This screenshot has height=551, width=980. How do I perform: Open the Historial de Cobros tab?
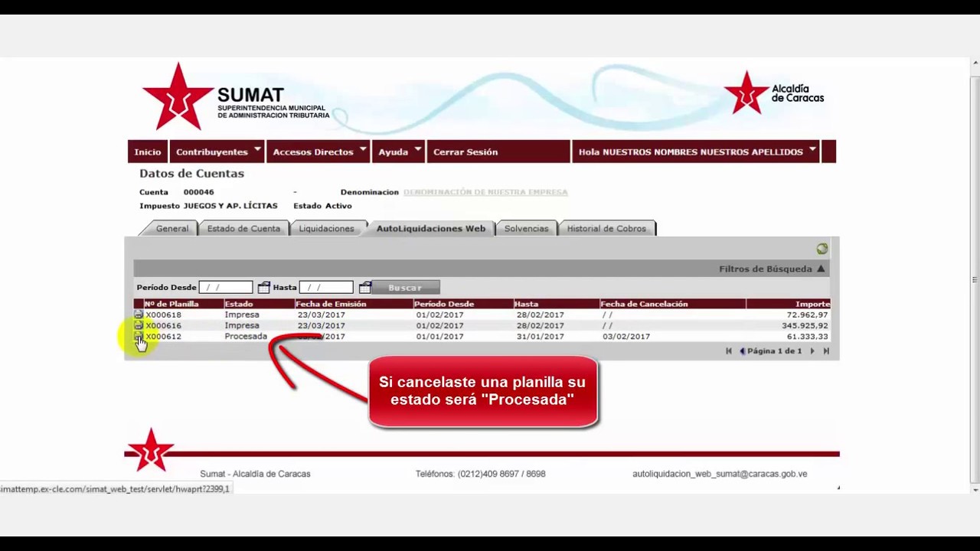[x=606, y=229]
